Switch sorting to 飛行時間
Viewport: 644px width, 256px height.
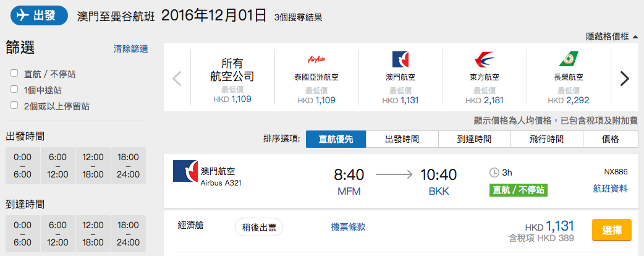click(x=547, y=139)
